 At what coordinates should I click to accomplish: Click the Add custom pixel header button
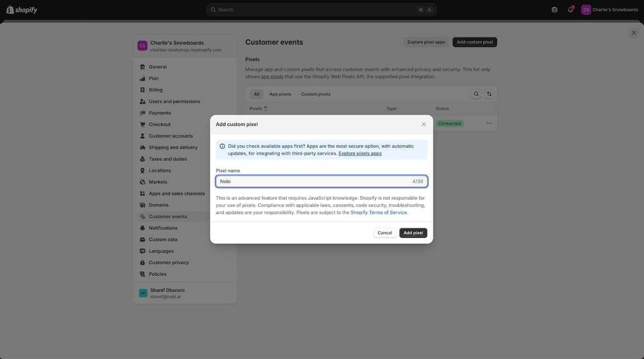tap(475, 42)
